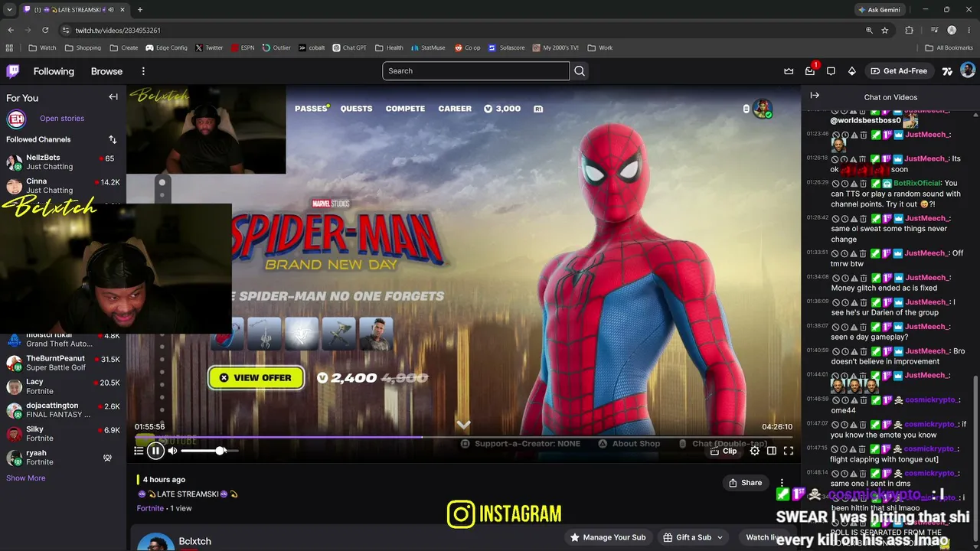
Task: Open Lacy followed channel
Action: 63,386
